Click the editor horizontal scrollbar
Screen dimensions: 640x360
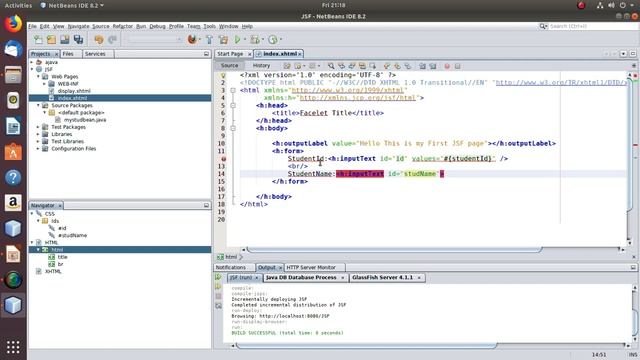point(394,249)
